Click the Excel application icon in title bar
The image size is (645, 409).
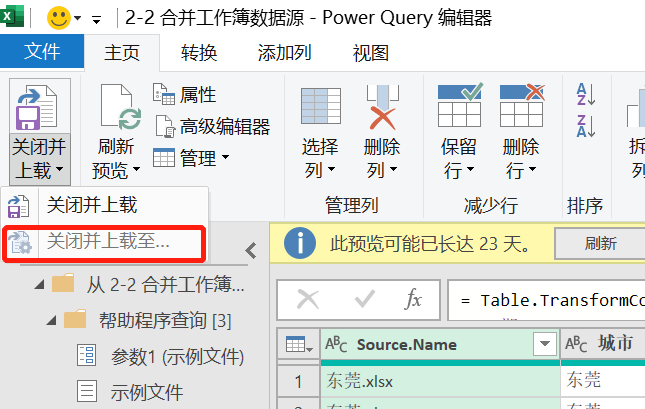click(12, 16)
